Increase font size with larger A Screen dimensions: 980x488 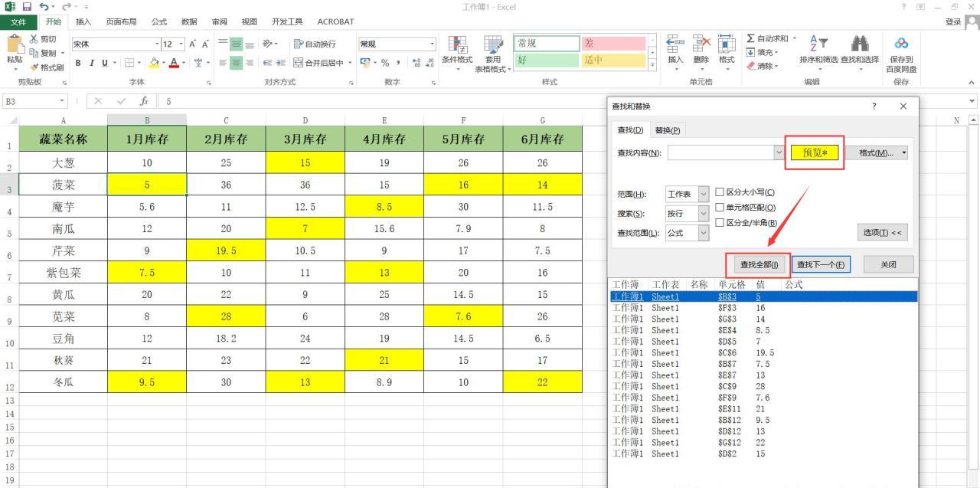pyautogui.click(x=192, y=44)
